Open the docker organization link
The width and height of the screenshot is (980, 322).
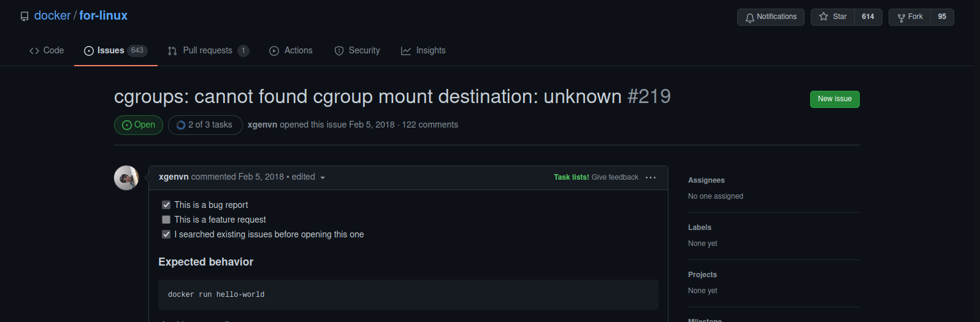point(52,16)
